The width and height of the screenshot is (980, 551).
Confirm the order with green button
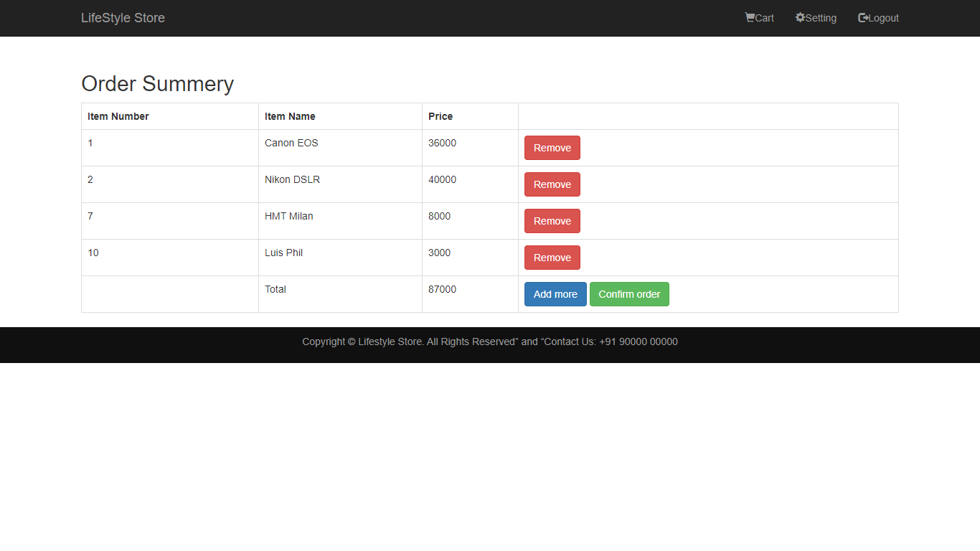[629, 294]
